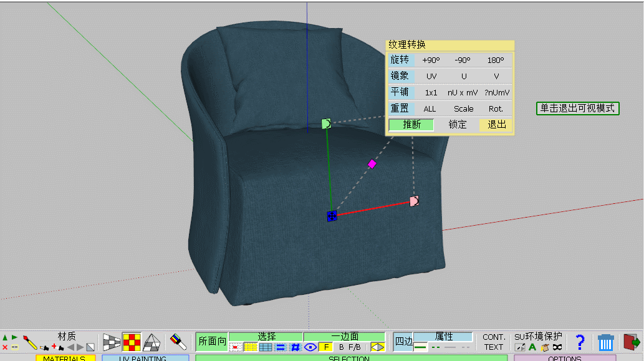Click 退出 to exit texture transform
Image resolution: width=644 pixels, height=361 pixels.
point(497,125)
